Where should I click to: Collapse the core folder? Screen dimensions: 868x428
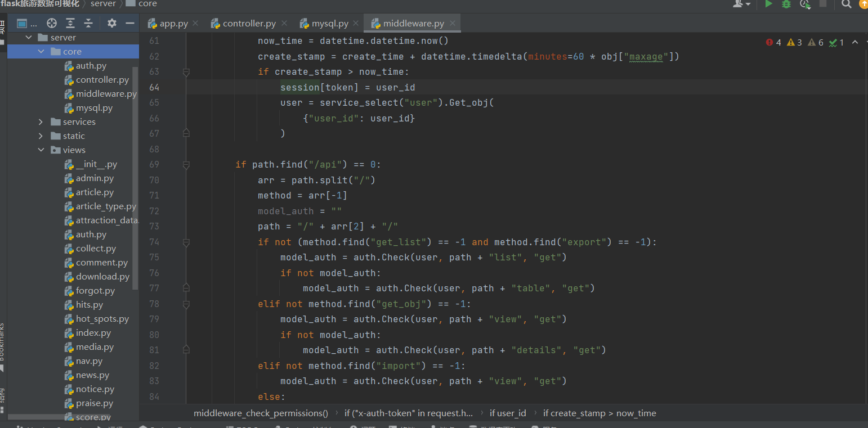[x=41, y=52]
